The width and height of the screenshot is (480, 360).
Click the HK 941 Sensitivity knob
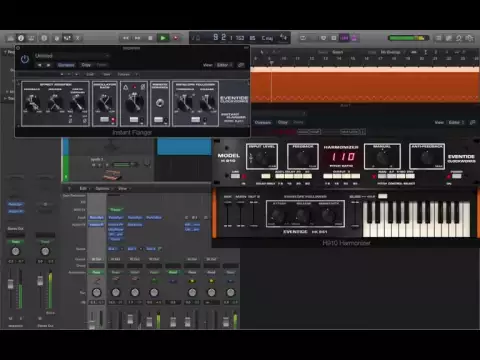pos(328,215)
